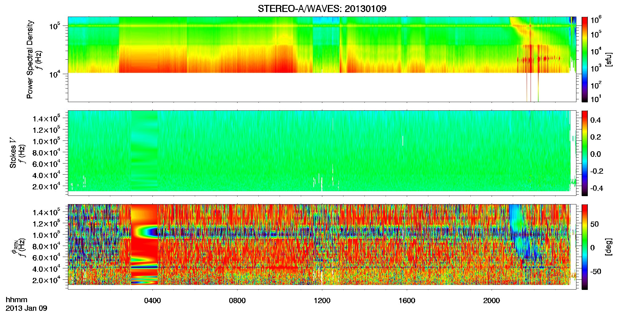The image size is (644, 332).
Task: Click the 50 degree colorbar tick label
Action: 595,224
